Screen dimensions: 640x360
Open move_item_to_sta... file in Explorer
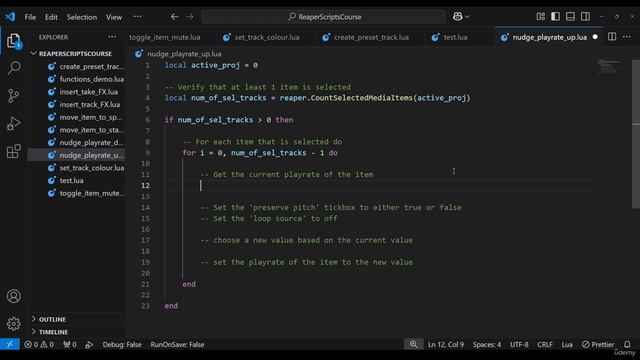coord(76,130)
